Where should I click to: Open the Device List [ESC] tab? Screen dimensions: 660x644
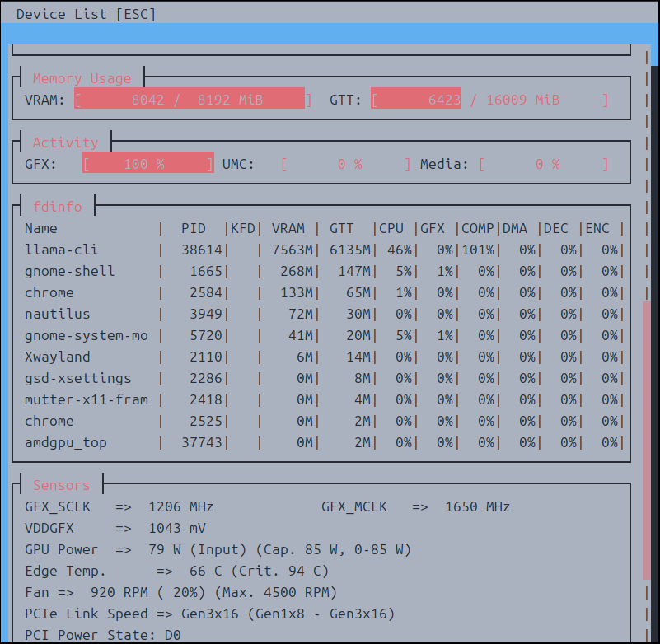86,14
